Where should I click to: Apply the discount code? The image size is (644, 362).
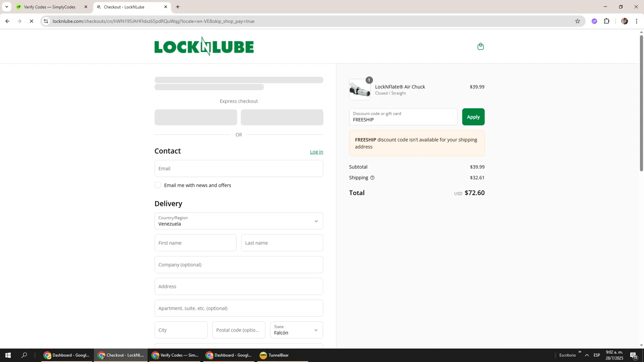pos(473,117)
